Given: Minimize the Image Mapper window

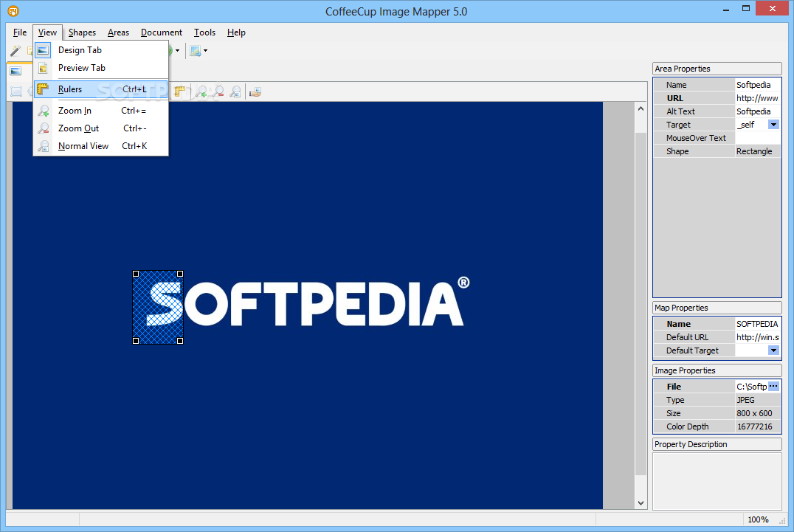Looking at the screenshot, I should (725, 9).
